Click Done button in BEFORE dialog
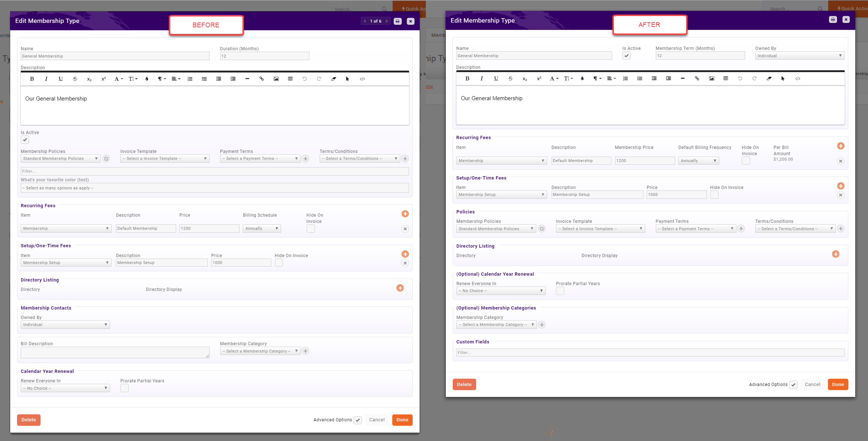This screenshot has height=441, width=868. pyautogui.click(x=402, y=420)
